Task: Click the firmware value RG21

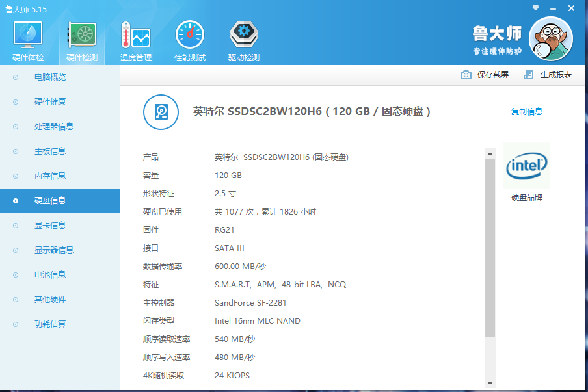Action: [224, 230]
